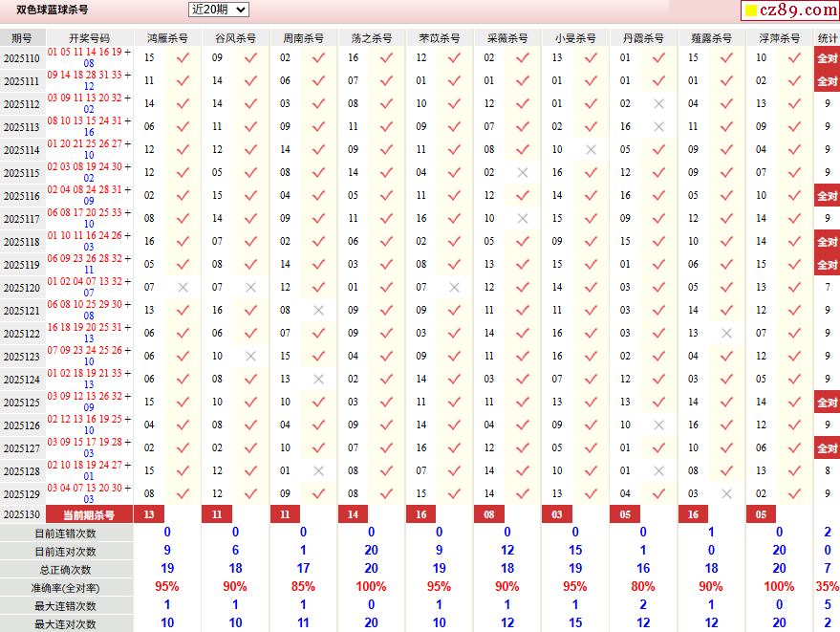Click the 开奖号码 column header
Image resolution: width=840 pixels, height=632 pixels.
pyautogui.click(x=89, y=38)
